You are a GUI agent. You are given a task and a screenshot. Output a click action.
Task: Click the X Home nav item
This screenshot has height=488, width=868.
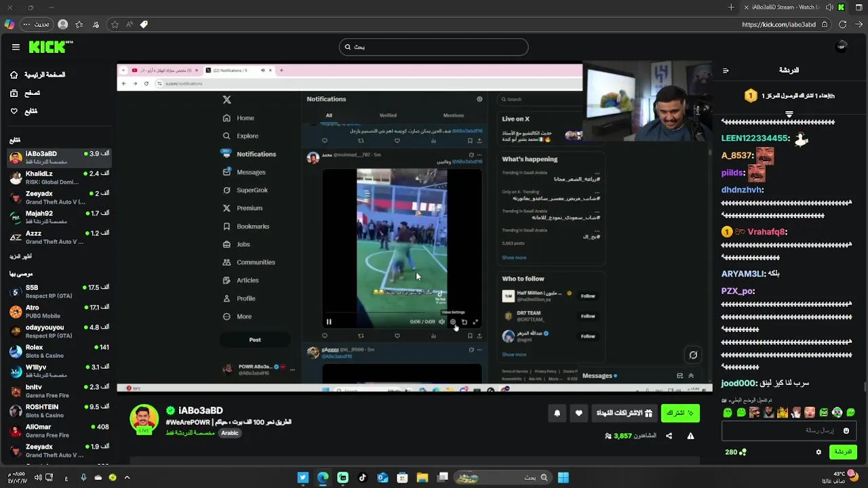click(x=238, y=118)
